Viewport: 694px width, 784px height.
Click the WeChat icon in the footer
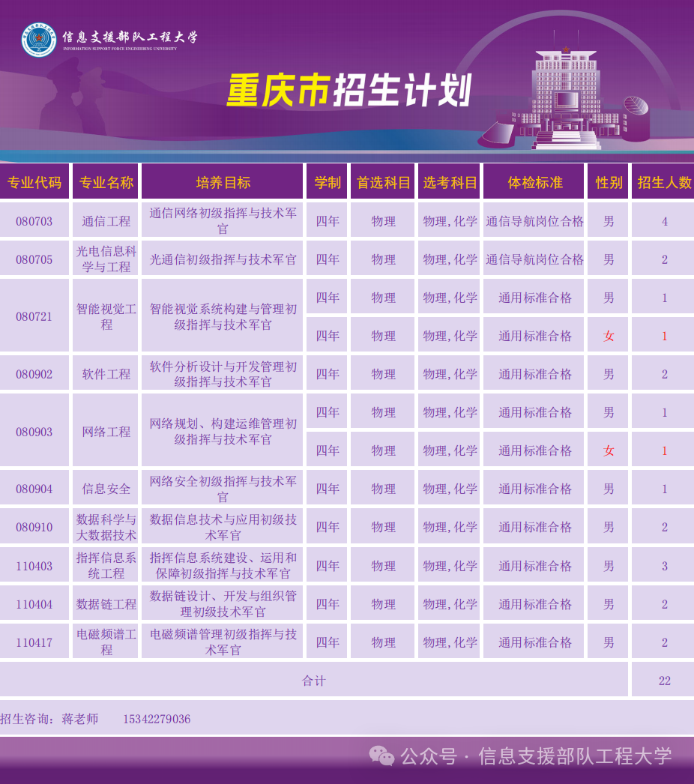click(x=381, y=756)
